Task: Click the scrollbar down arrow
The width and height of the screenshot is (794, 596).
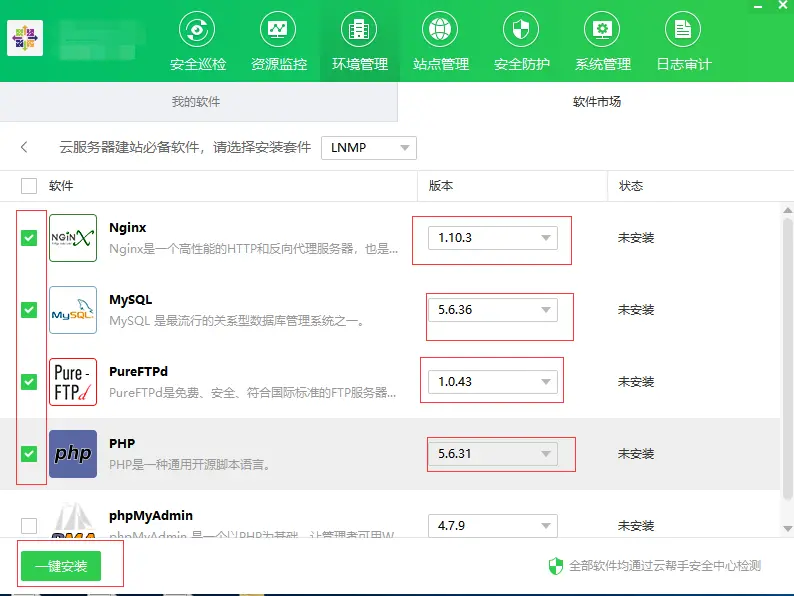Action: coord(787,529)
